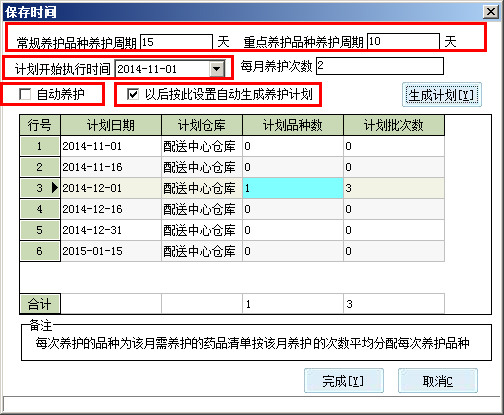Screen dimensions: 504x415
Task: Click the 合计 row 计划批次数 total value 3
Action: (x=394, y=304)
